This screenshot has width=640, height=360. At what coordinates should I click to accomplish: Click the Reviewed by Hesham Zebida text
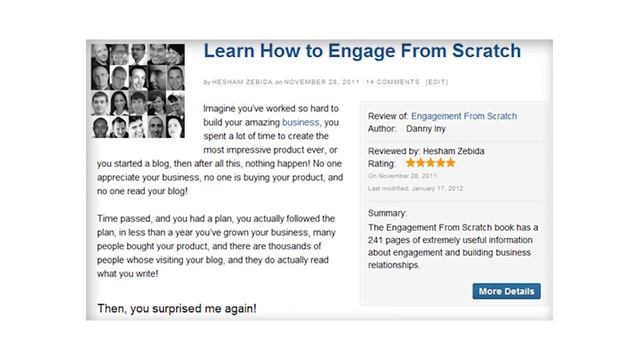tap(426, 151)
